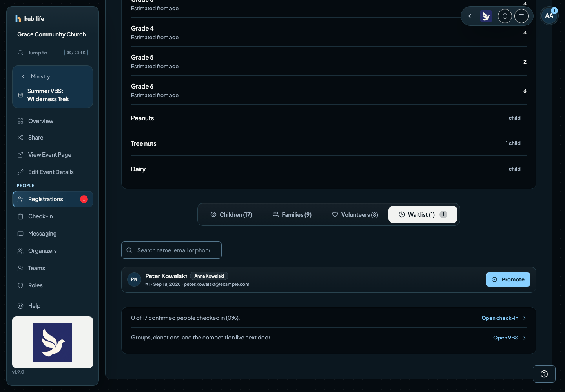Promote Peter Kowalski from waitlist
This screenshot has width=565, height=392.
[508, 279]
